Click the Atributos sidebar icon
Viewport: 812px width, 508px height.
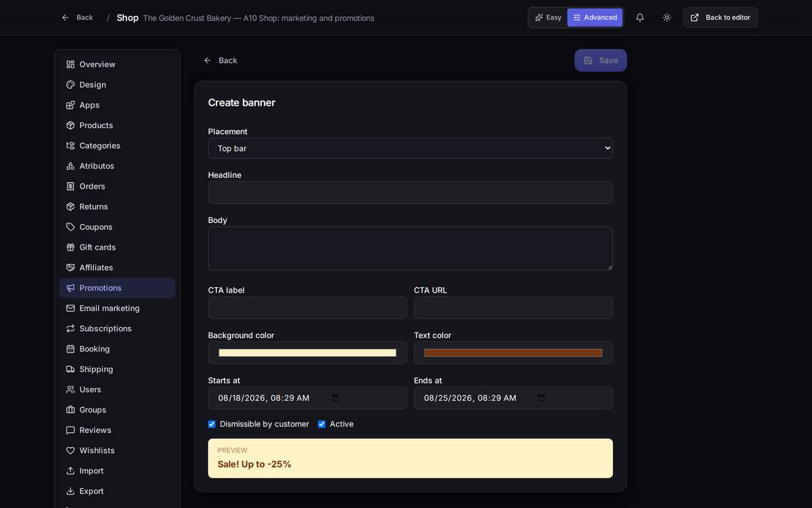click(x=70, y=166)
